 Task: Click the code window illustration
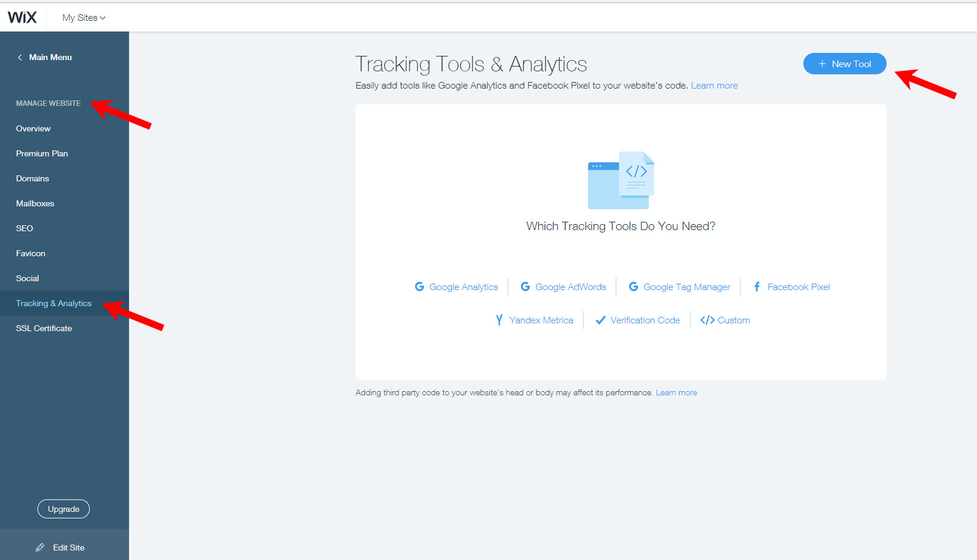(x=621, y=180)
